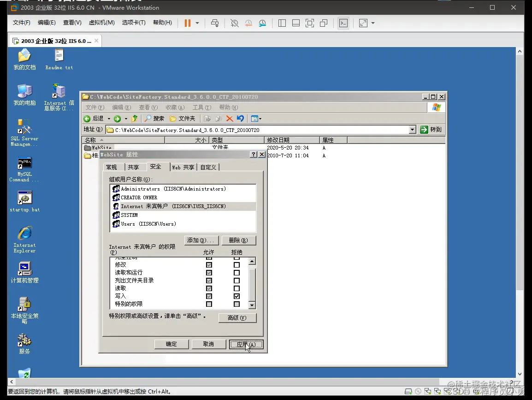Toggle the allow checkbox for 写入
This screenshot has height=400, width=532.
pos(209,296)
